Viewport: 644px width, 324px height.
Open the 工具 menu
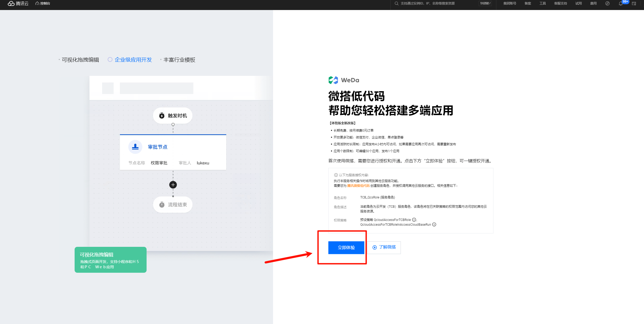click(542, 3)
